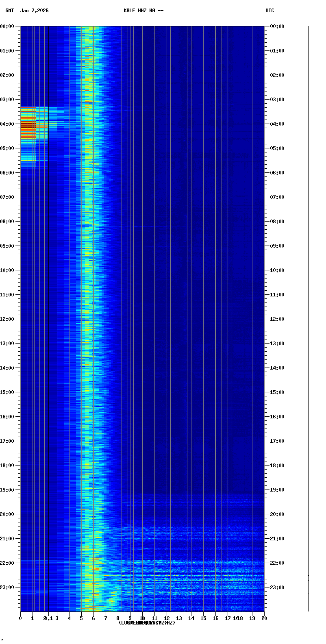
Task: Click the Jan 7,2026 date text
Action: click(34, 11)
